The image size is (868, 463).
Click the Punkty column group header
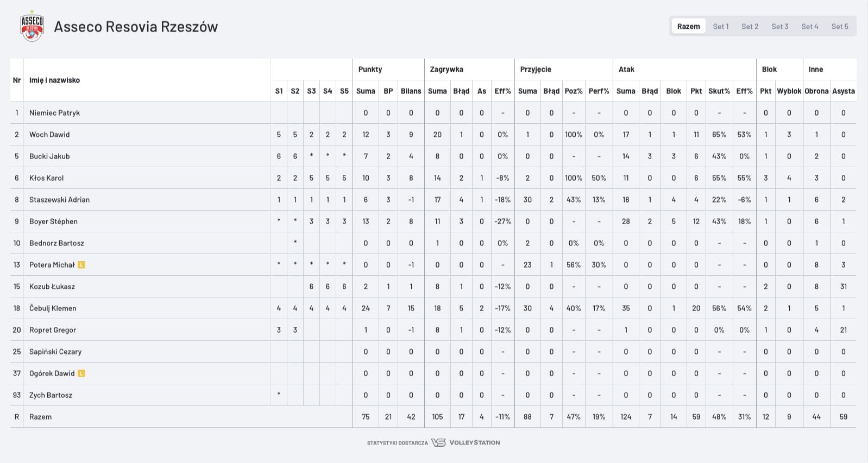(370, 69)
